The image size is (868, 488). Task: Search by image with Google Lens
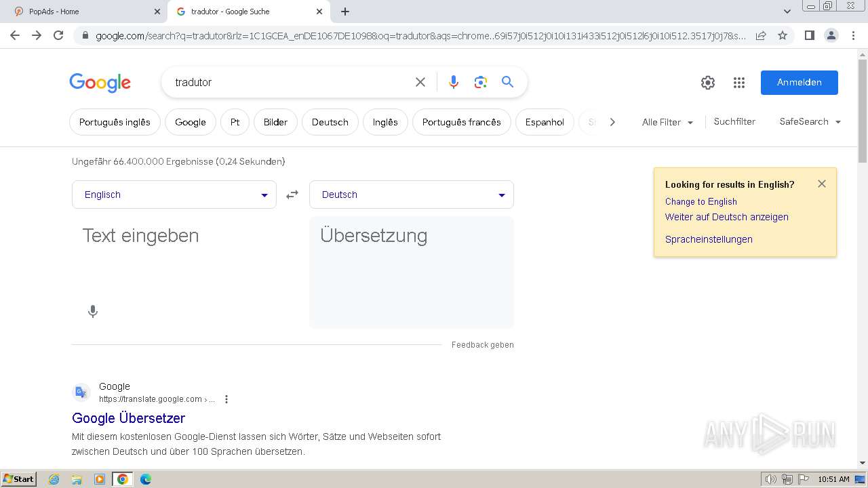(x=481, y=82)
